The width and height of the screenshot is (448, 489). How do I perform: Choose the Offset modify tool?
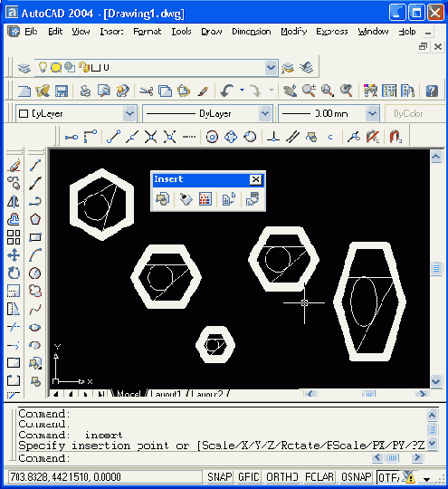tap(14, 219)
